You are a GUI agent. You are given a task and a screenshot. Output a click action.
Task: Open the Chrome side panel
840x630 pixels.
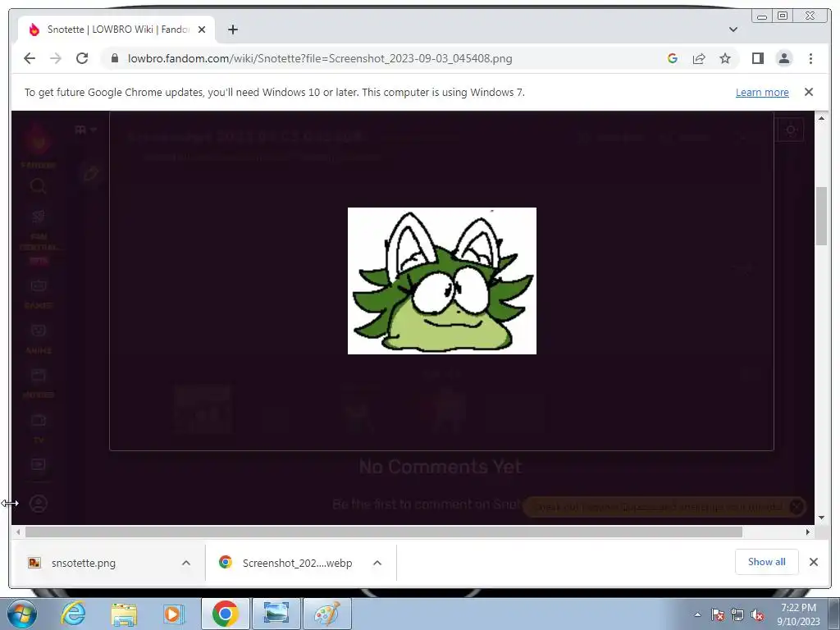(x=757, y=58)
